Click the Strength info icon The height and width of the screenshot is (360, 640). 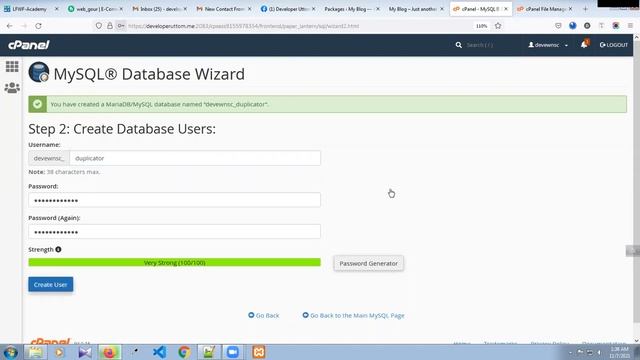click(x=58, y=249)
